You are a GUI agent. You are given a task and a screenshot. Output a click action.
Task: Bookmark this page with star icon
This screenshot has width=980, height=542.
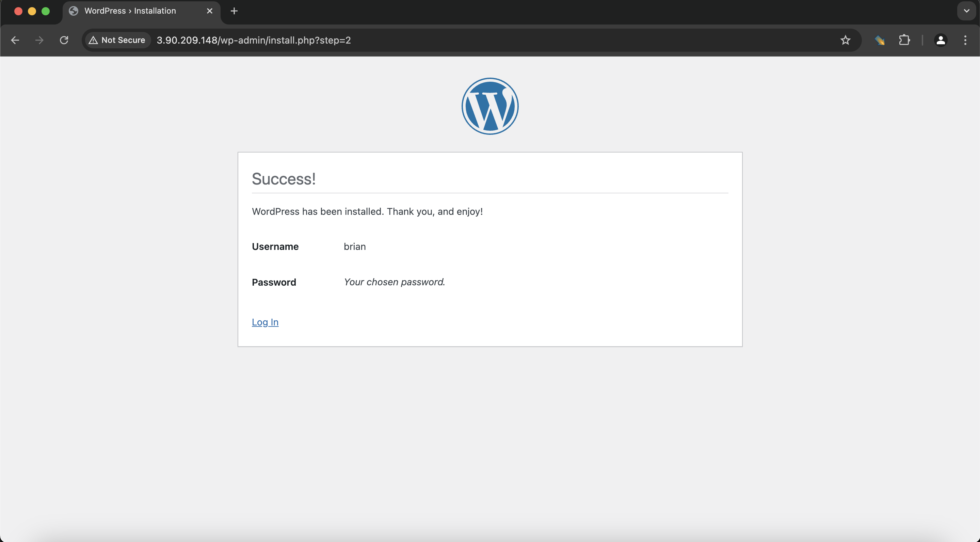(845, 41)
